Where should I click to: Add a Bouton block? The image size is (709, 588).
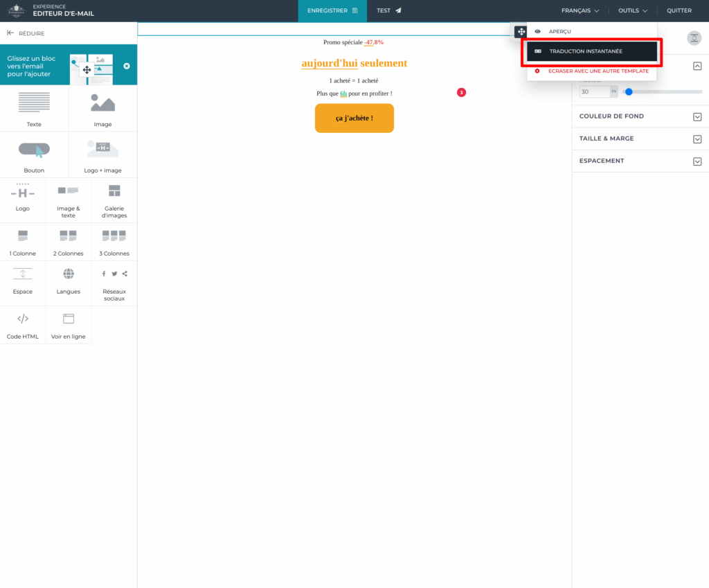tap(34, 154)
